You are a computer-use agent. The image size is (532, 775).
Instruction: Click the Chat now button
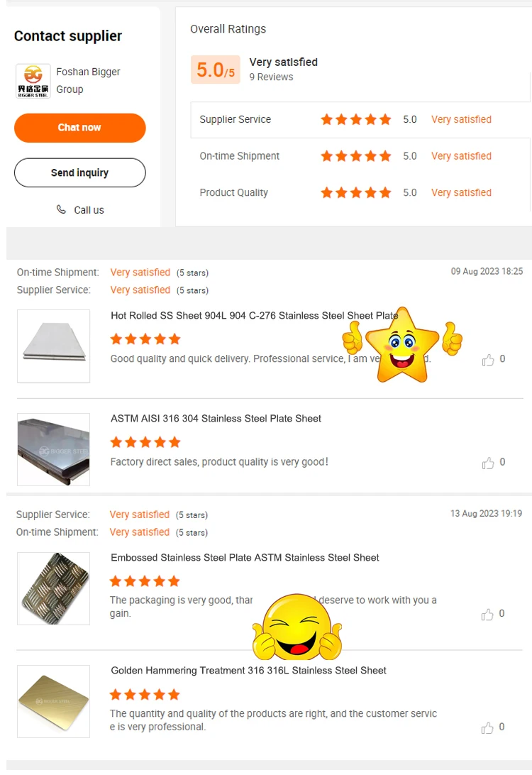coord(80,128)
